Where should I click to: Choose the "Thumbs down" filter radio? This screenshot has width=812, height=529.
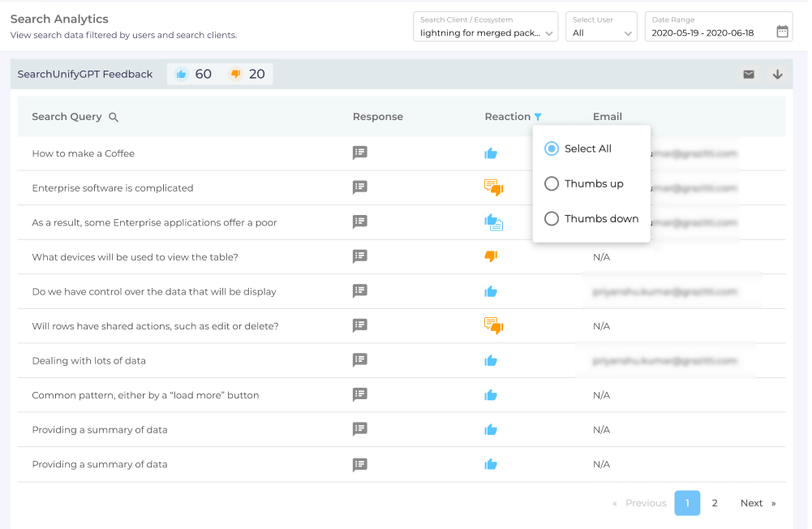coord(552,218)
